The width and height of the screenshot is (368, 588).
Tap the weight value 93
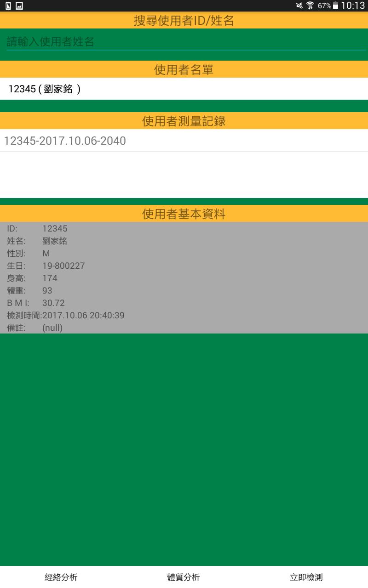[x=47, y=291]
